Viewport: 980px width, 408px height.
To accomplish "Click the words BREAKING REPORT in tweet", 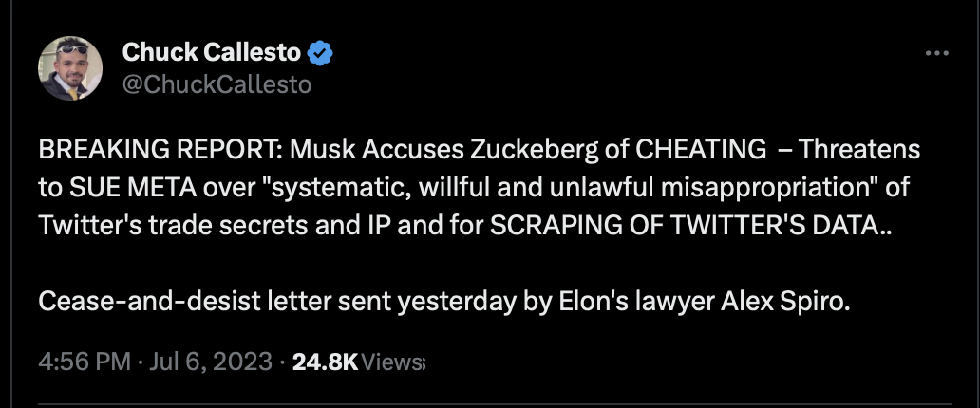I will pos(160,151).
